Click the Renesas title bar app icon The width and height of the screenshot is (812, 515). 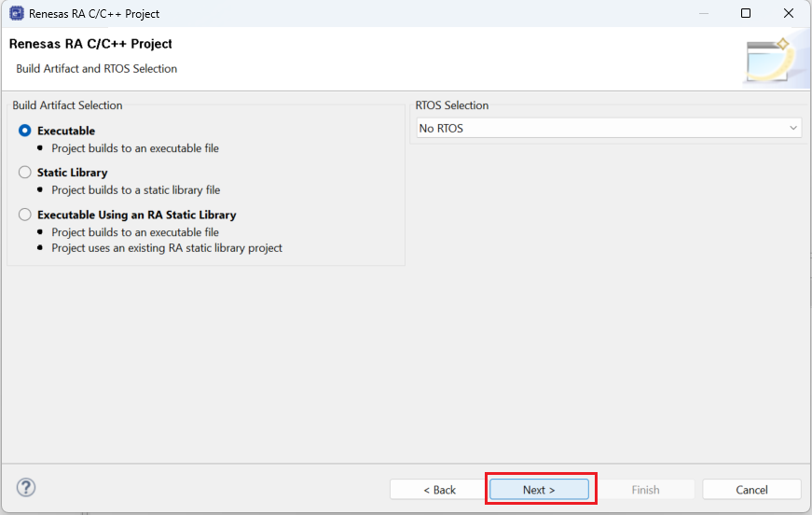(17, 13)
